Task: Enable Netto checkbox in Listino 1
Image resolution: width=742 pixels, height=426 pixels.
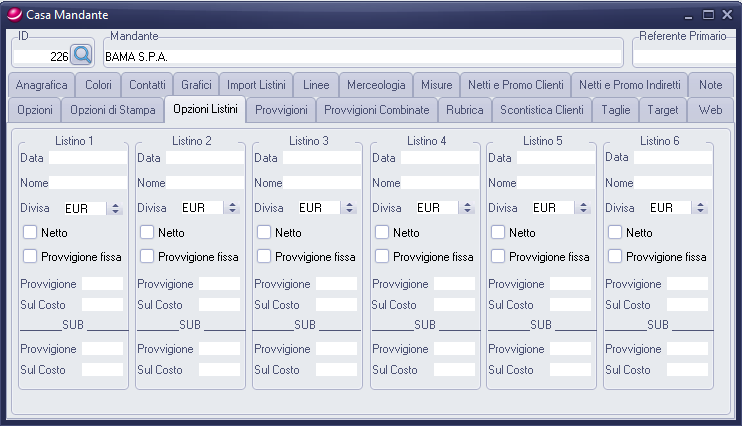Action: 30,232
